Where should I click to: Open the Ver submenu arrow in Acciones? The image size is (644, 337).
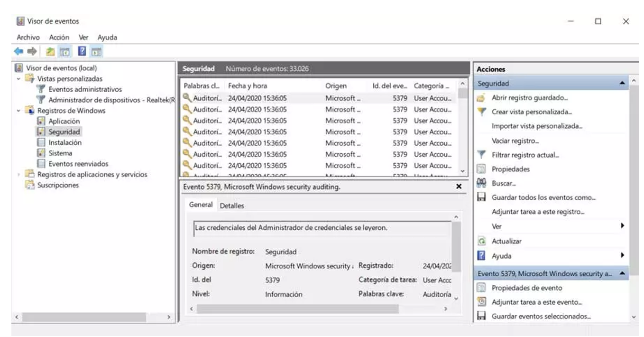tap(622, 226)
